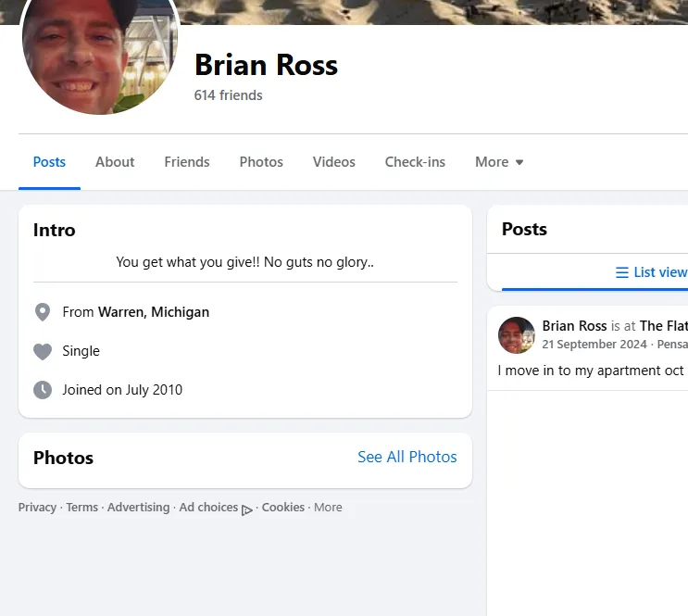Viewport: 688px width, 616px height.
Task: Open the Check-ins tab
Action: (415, 162)
